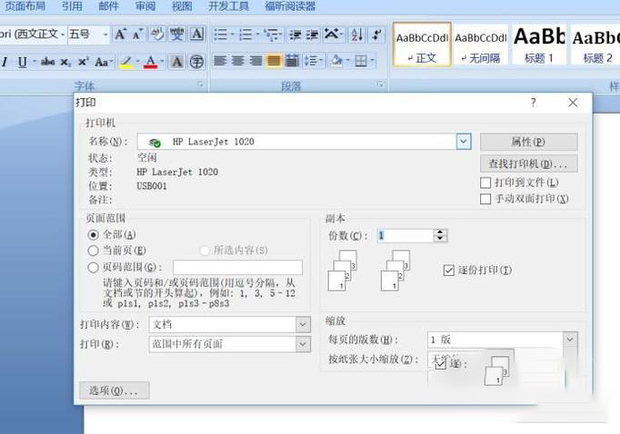Center text alignment in the ribbon
The width and height of the screenshot is (620, 434).
tap(238, 61)
